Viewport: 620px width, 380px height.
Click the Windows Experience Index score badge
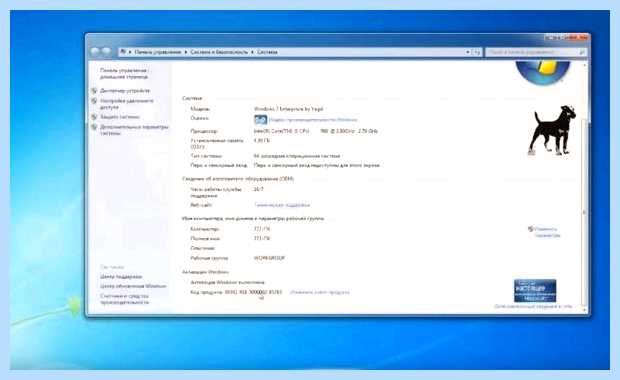pyautogui.click(x=261, y=119)
